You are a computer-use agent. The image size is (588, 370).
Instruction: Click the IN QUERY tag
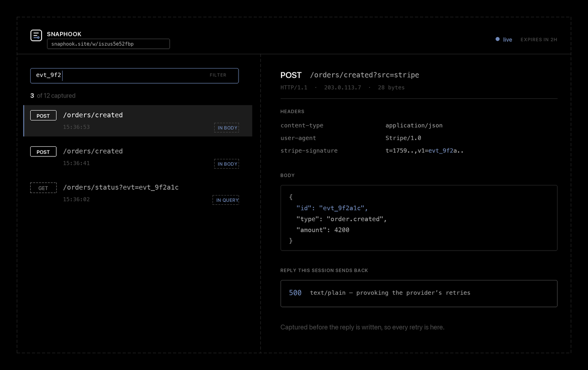[226, 200]
